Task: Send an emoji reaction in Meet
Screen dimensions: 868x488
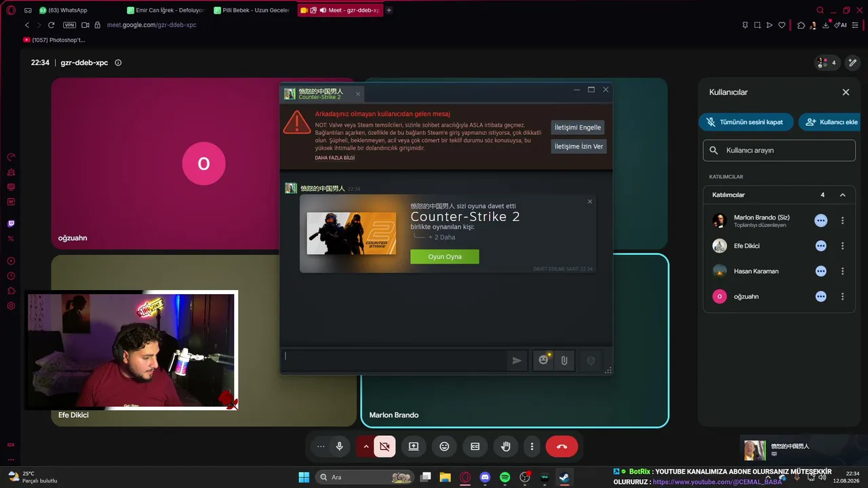Action: point(444,447)
